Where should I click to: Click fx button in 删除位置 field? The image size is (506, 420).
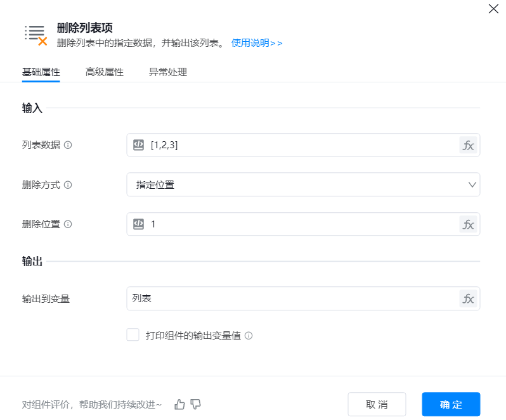[x=468, y=224]
